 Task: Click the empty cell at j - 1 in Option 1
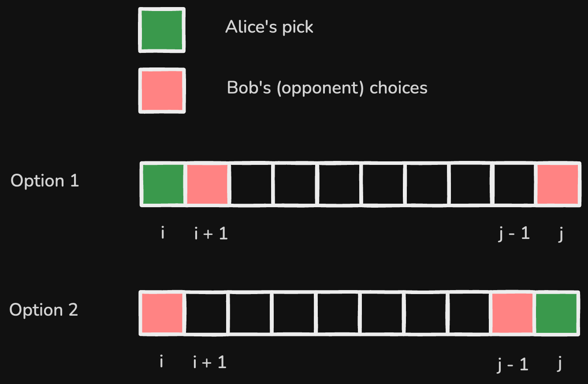point(514,184)
